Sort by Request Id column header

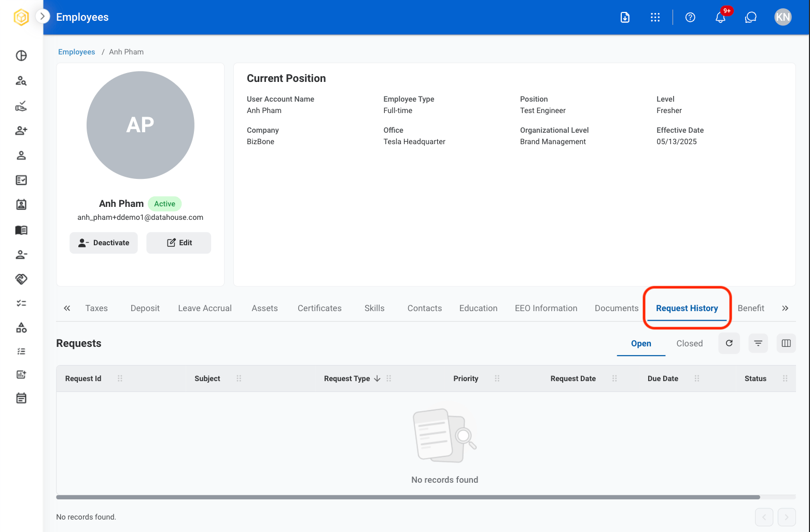click(83, 379)
